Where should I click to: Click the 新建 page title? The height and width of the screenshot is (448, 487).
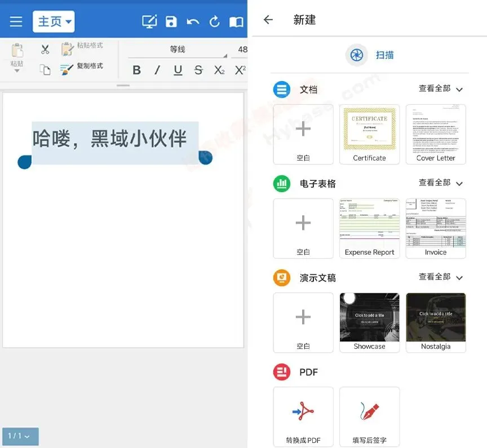pyautogui.click(x=304, y=20)
